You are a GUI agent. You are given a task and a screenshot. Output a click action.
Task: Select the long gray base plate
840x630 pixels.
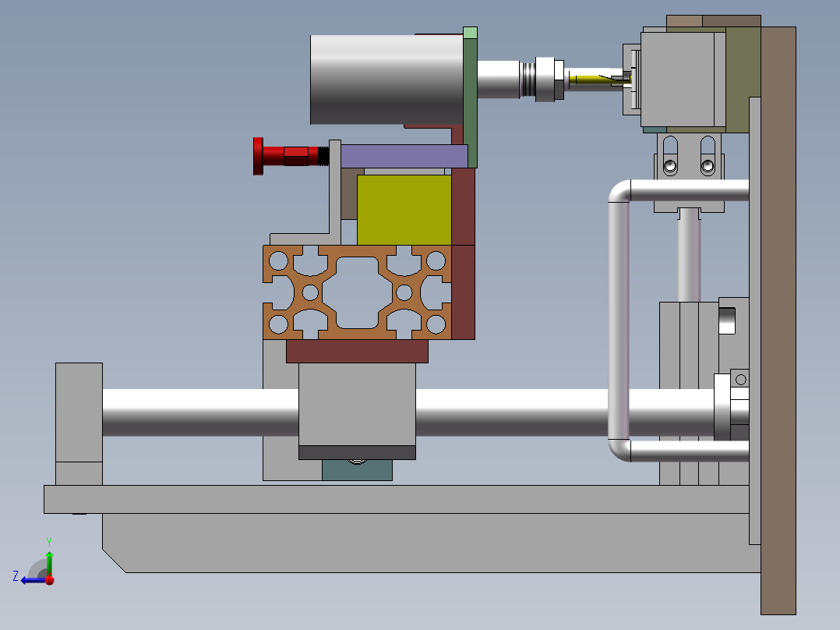(397, 499)
